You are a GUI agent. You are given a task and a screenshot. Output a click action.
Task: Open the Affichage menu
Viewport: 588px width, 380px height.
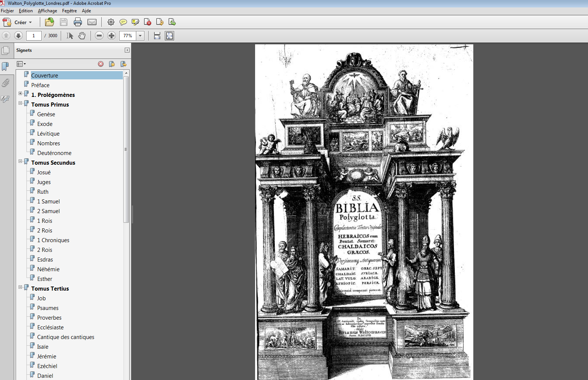pos(48,11)
